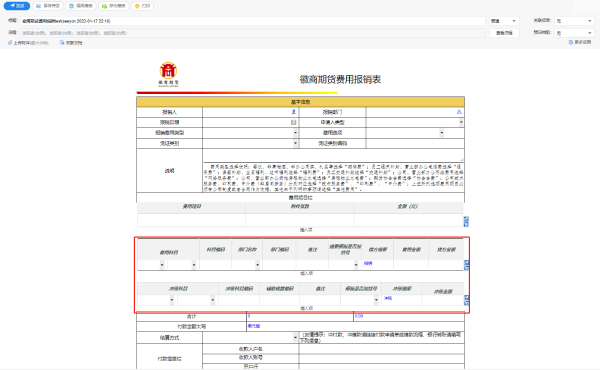
Task: Click the 收款人账号 payee account input
Action: coord(382,358)
